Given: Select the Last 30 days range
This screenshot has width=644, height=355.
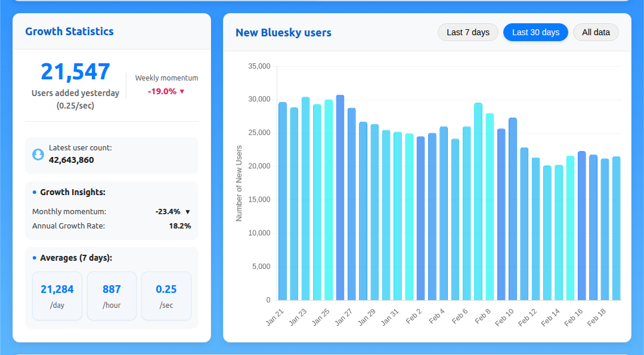Looking at the screenshot, I should pyautogui.click(x=535, y=32).
